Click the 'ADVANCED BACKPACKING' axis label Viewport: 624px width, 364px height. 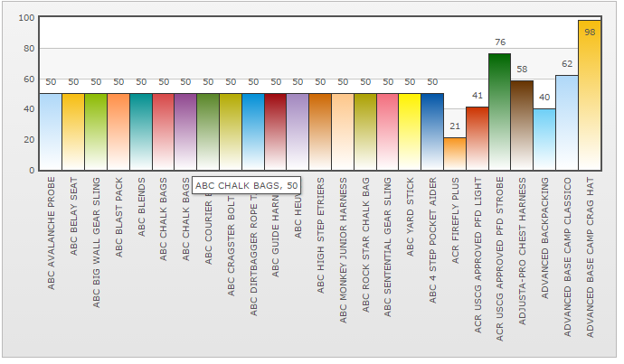[544, 238]
